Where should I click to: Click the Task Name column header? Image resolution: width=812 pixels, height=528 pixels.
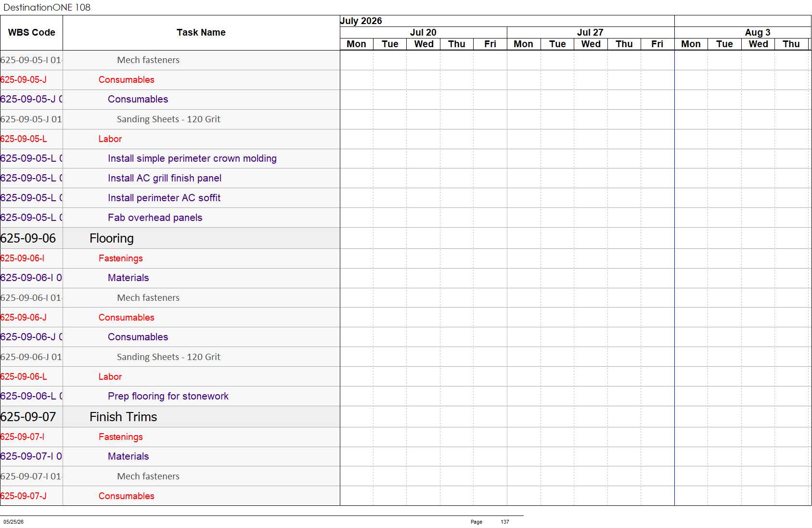201,32
